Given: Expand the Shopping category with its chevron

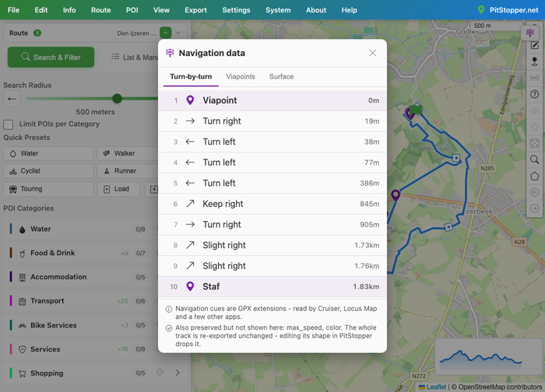Looking at the screenshot, I should tap(178, 373).
